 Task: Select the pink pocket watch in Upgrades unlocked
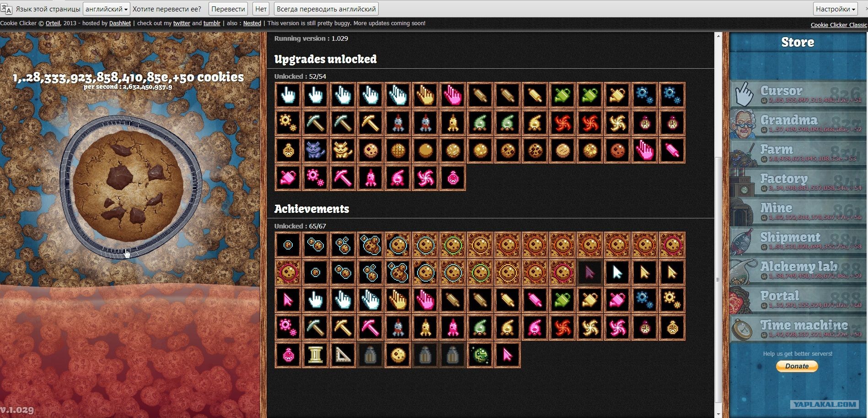coord(453,178)
